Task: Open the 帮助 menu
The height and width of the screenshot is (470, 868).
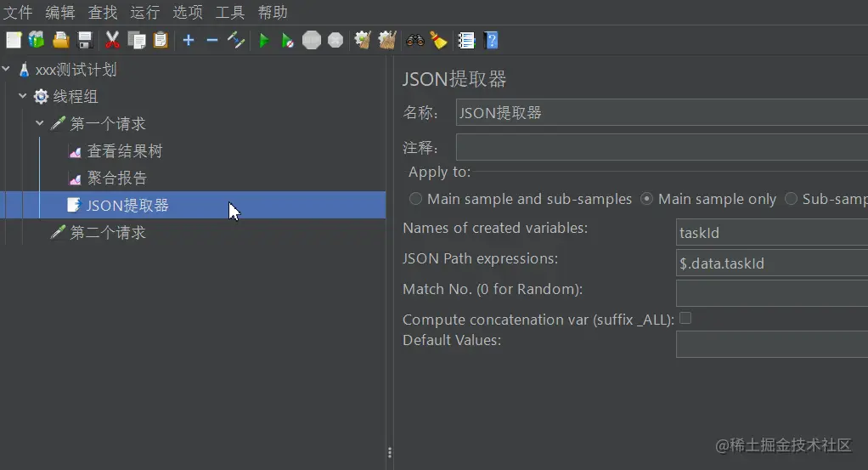Action: (273, 12)
